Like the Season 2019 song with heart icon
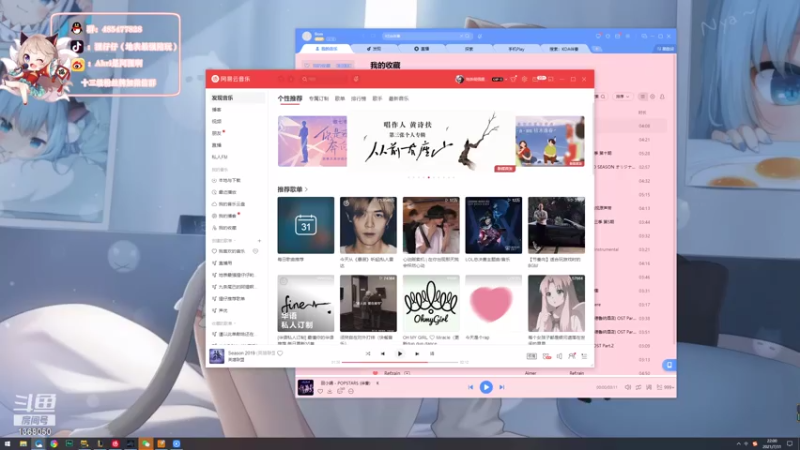Viewport: 800px width, 450px height. (x=280, y=353)
